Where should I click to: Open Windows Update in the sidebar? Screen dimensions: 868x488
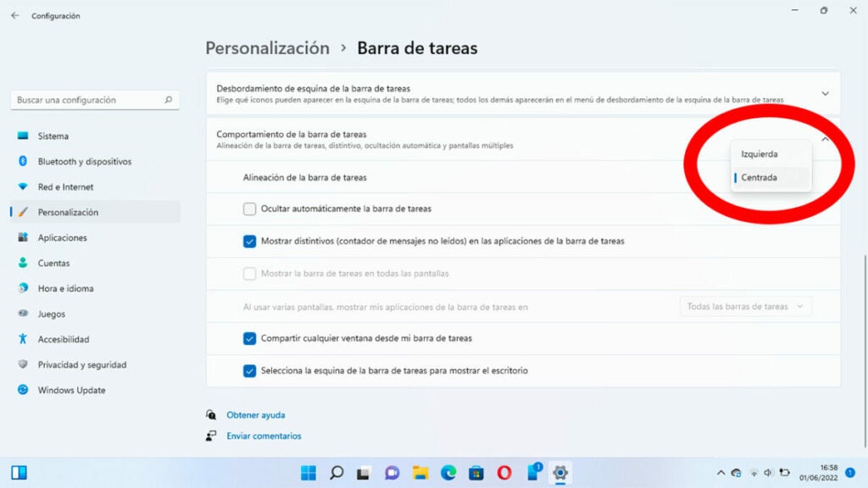click(x=71, y=391)
